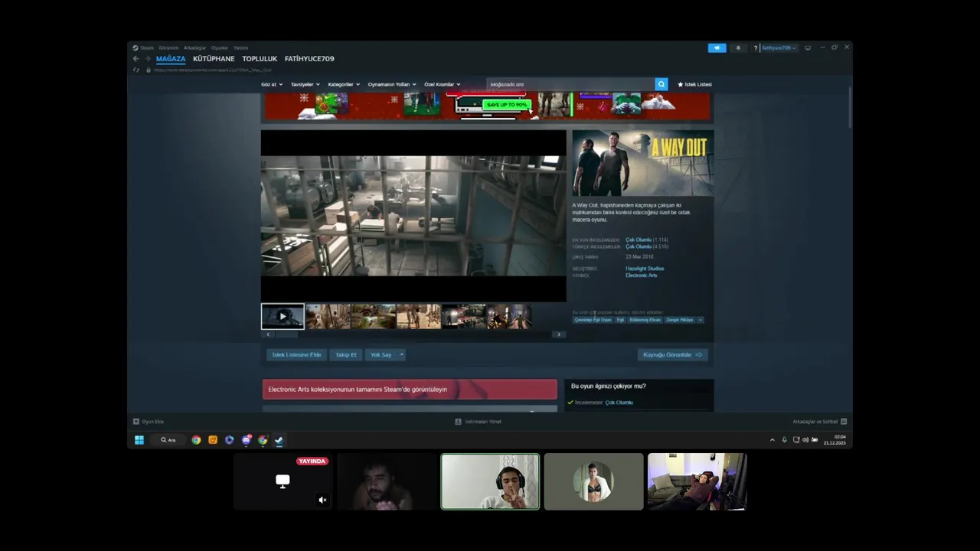Click the plus icon after the tags

700,320
